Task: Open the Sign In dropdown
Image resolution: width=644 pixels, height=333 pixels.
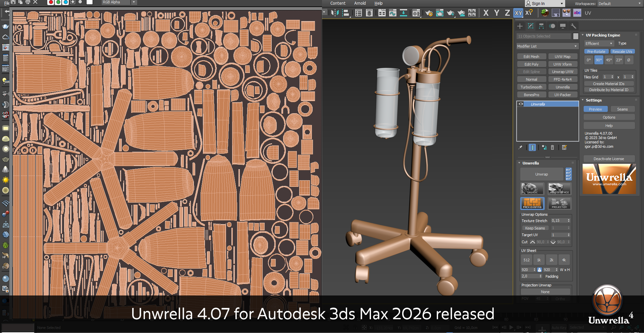Action: click(x=545, y=4)
